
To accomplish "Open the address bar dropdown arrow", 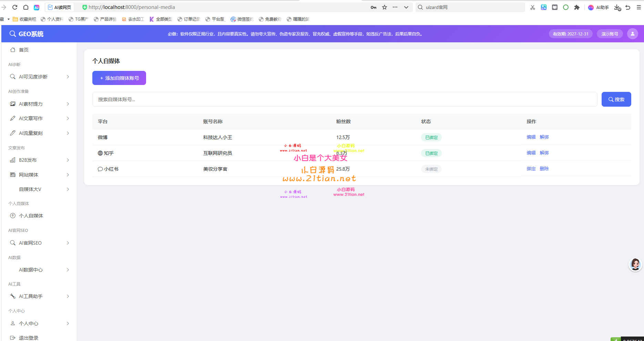I will click(406, 7).
